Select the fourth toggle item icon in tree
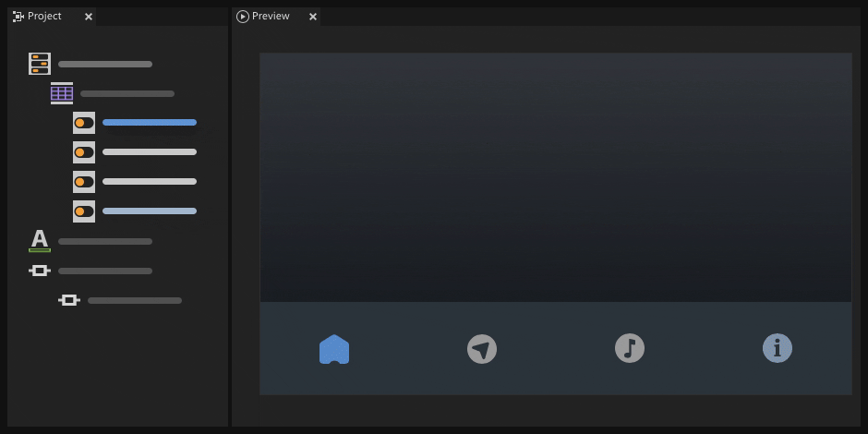Viewport: 868px width, 434px height. coord(84,211)
